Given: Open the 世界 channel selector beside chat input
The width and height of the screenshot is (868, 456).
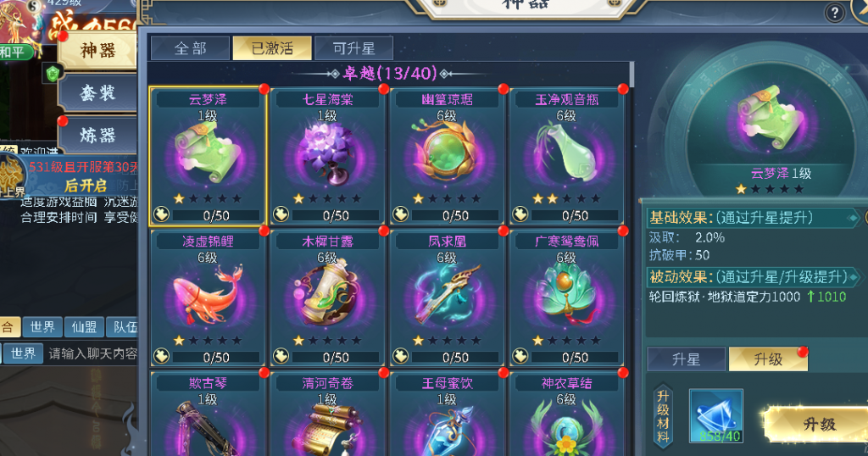Looking at the screenshot, I should pos(23,353).
